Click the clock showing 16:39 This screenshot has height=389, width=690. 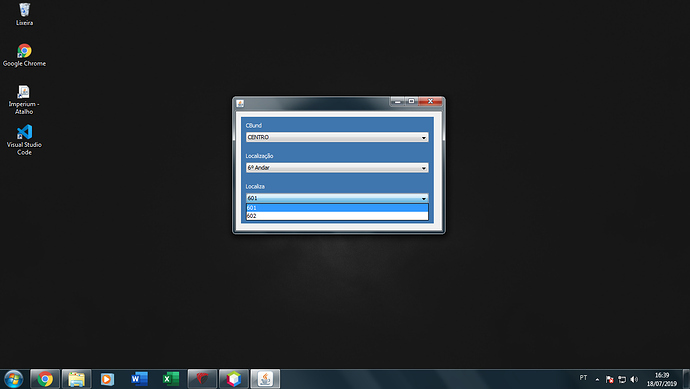click(661, 375)
